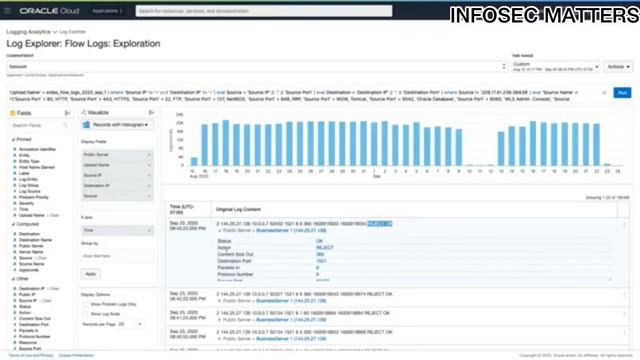Screen dimensions: 640x360
Task: Open row menu for the 08:43:23 log
Action: pos(624,224)
